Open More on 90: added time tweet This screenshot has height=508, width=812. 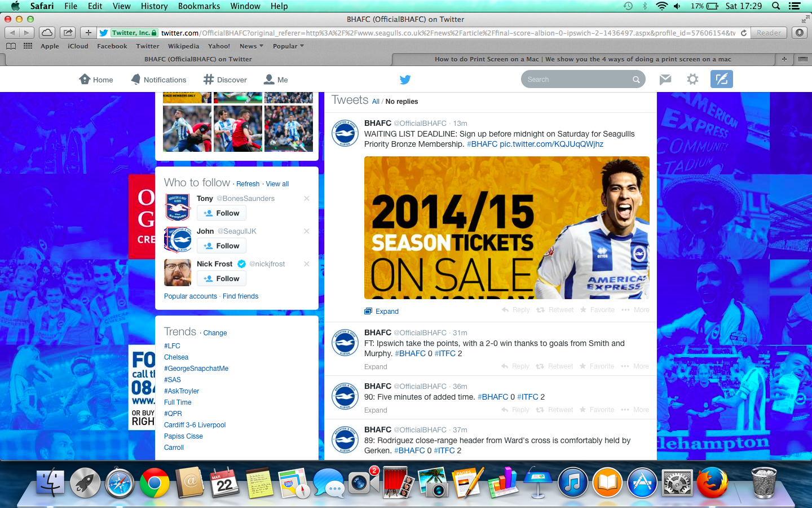click(x=635, y=410)
